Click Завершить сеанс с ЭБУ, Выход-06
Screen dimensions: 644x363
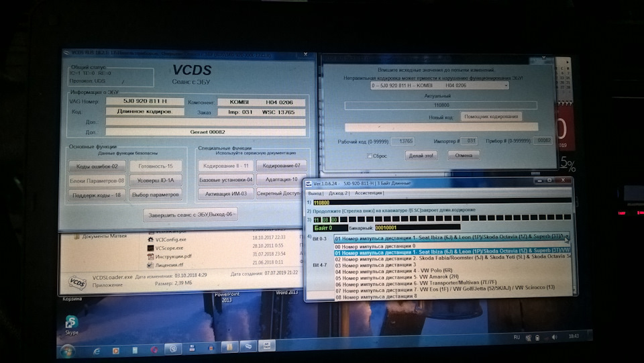tap(191, 215)
